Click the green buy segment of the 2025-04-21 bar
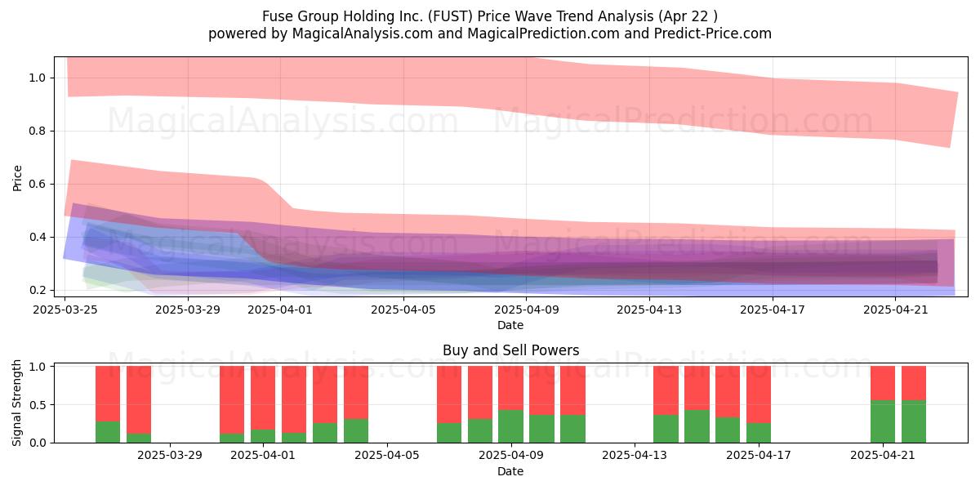Image resolution: width=980 pixels, height=490 pixels. click(x=883, y=421)
